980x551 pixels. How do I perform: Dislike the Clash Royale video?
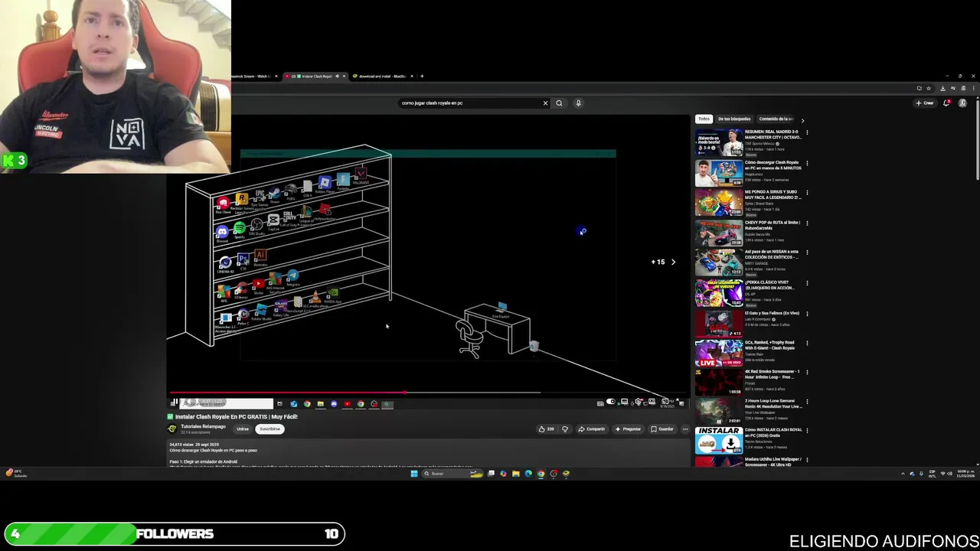tap(565, 429)
